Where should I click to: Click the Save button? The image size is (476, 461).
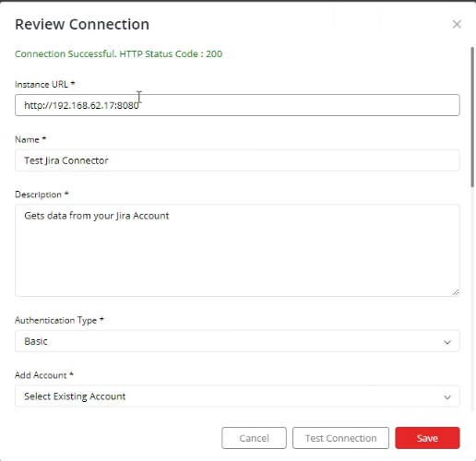coord(427,438)
